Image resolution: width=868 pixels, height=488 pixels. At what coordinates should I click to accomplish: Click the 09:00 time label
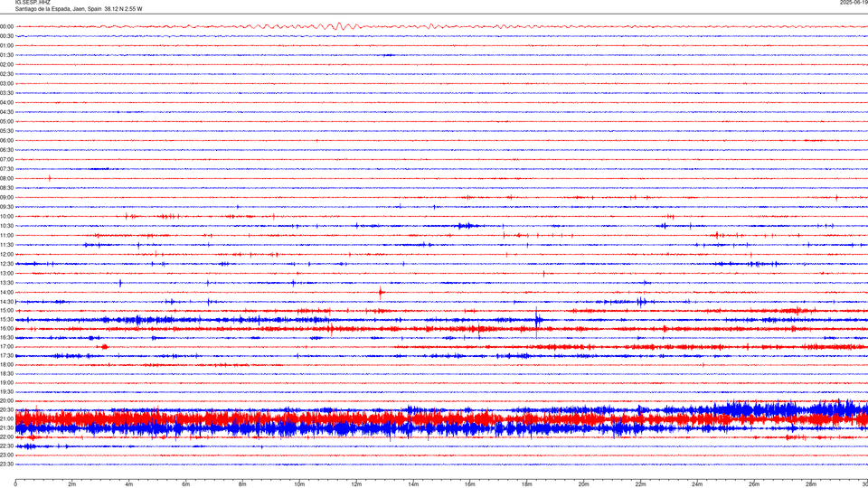6,198
